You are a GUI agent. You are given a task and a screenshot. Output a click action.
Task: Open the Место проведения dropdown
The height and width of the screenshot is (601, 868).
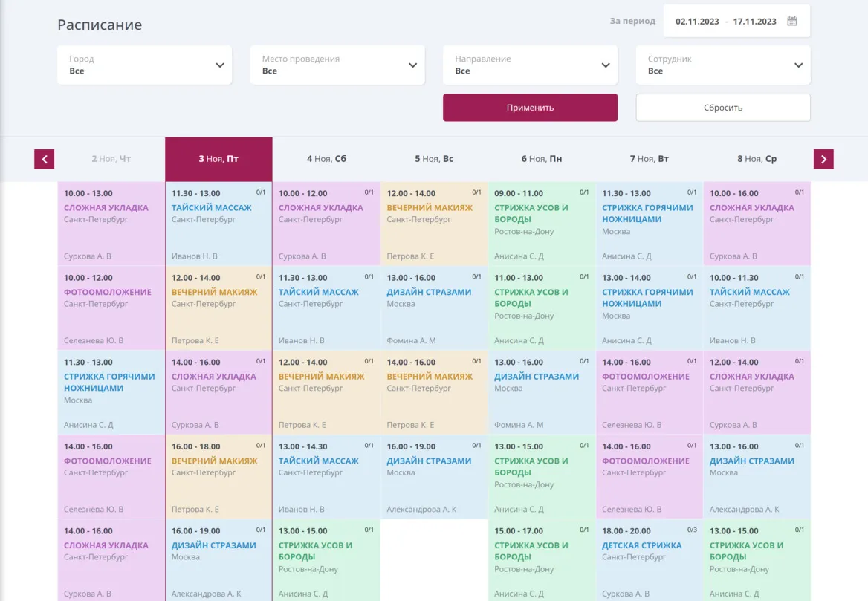pyautogui.click(x=337, y=65)
